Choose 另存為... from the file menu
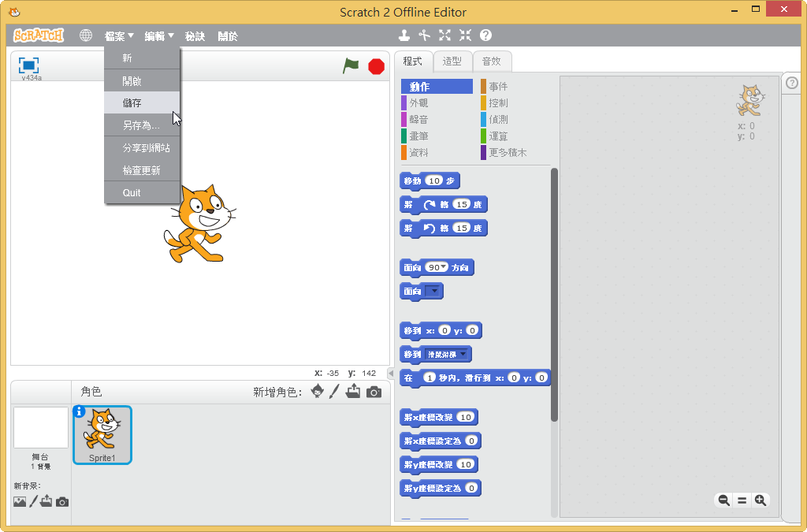The height and width of the screenshot is (532, 807). (142, 125)
